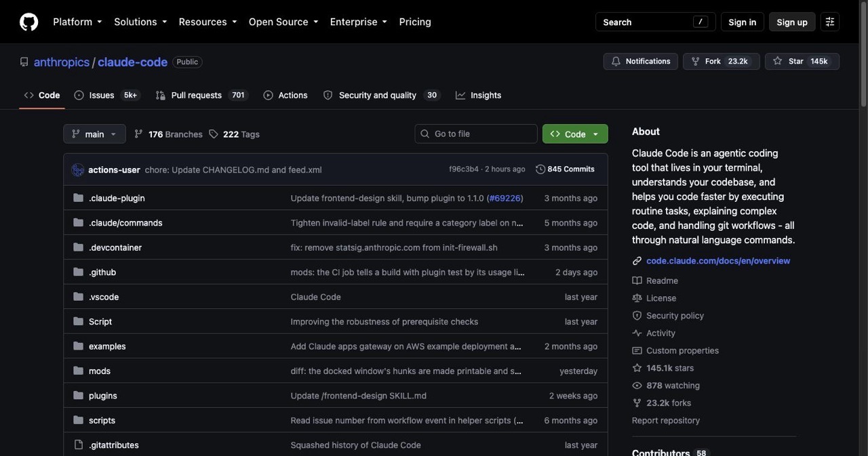Click the shield icon beside Security policy
This screenshot has width=868, height=456.
[637, 316]
